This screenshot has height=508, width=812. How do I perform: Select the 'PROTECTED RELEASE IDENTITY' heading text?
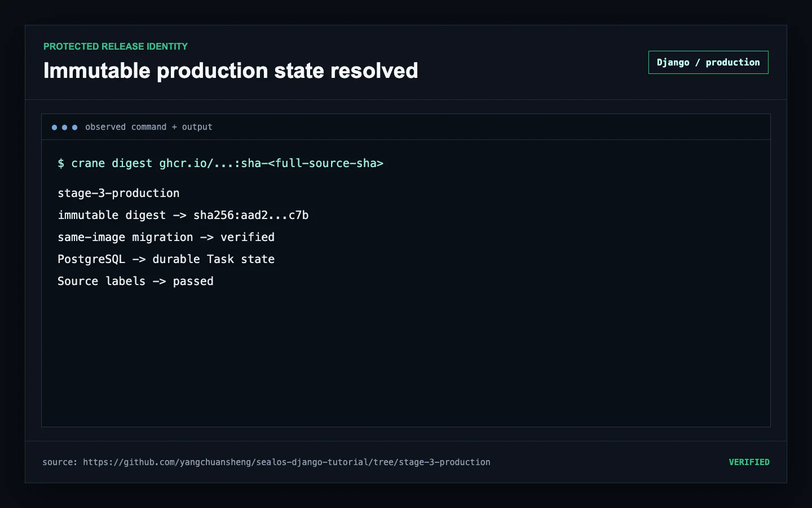click(x=116, y=46)
